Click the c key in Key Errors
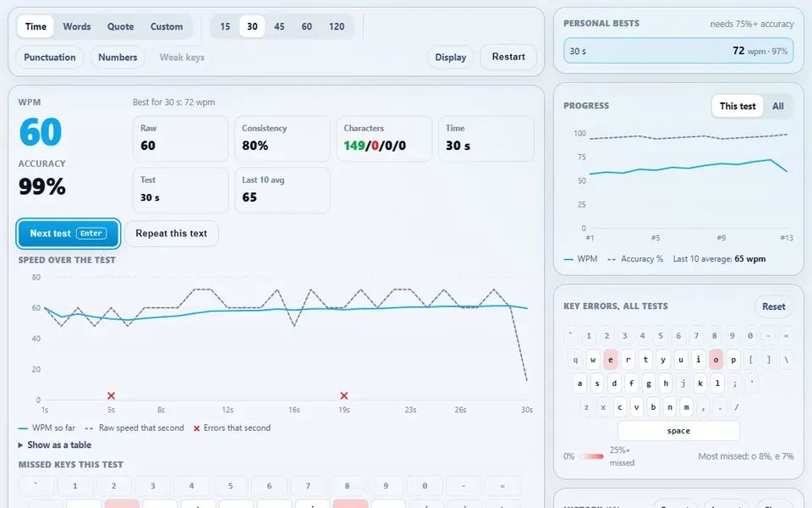The height and width of the screenshot is (508, 812). [x=620, y=407]
